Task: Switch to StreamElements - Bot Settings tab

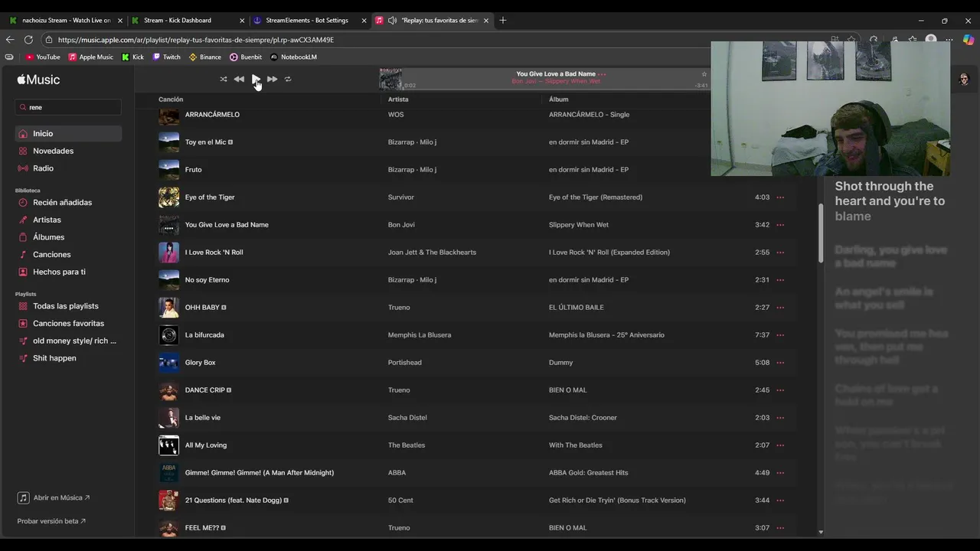Action: pos(310,21)
